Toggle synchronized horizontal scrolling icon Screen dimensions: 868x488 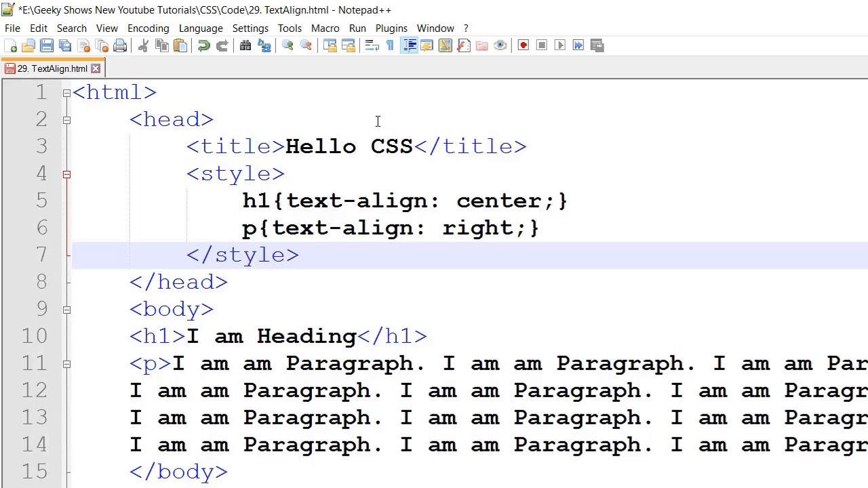pos(348,45)
